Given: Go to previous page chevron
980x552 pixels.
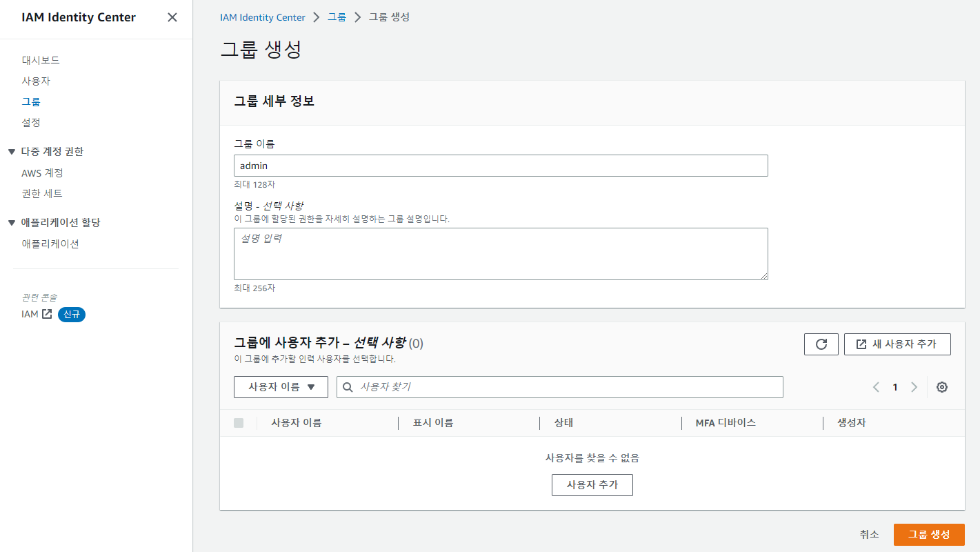Looking at the screenshot, I should 876,387.
